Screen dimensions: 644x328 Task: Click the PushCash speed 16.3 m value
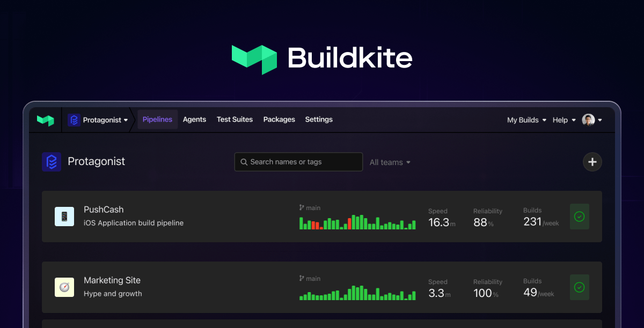pos(442,222)
